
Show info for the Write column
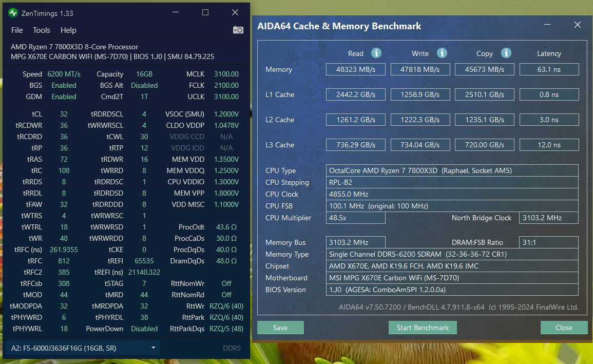(x=442, y=53)
